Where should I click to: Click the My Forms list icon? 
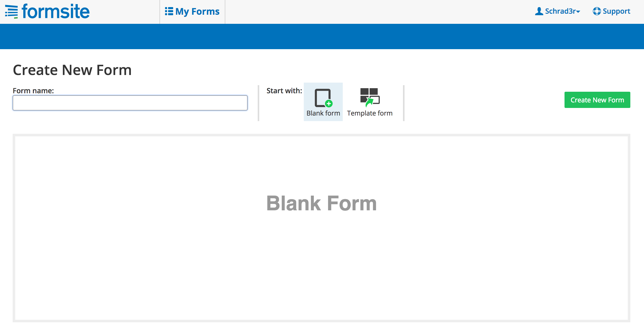[169, 11]
